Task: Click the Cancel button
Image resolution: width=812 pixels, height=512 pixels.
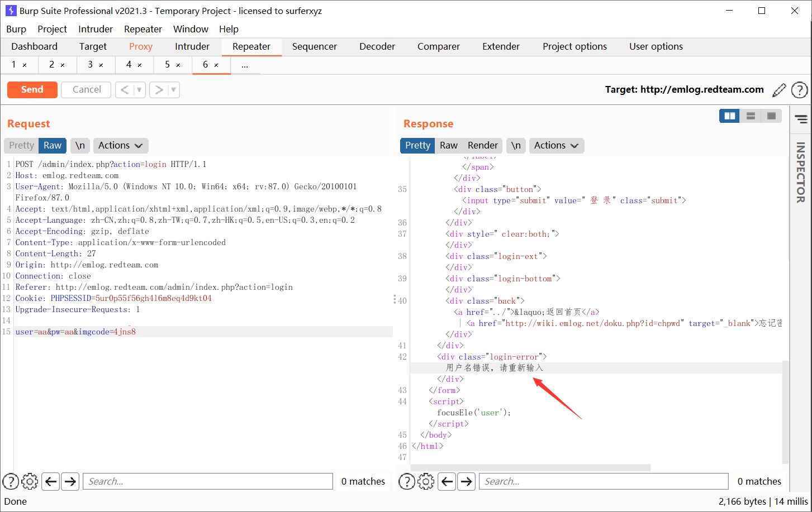Action: (87, 90)
